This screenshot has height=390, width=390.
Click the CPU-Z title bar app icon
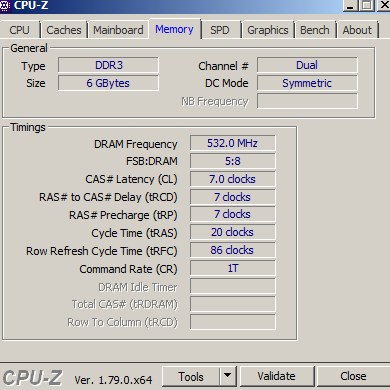pos(5,5)
